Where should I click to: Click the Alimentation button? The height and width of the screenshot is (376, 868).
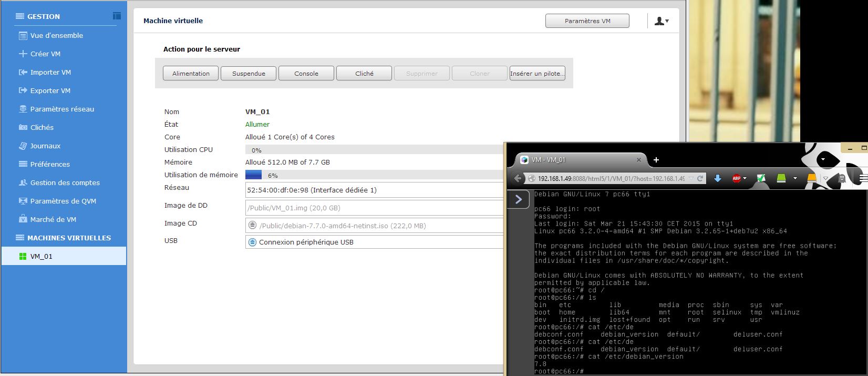click(191, 74)
